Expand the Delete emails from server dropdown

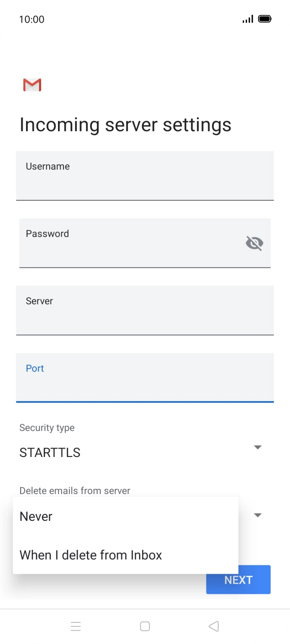(258, 514)
